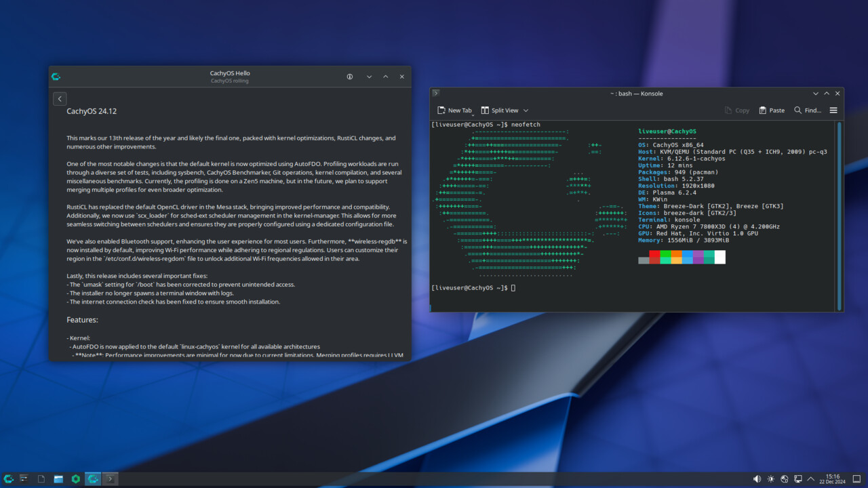Click the 'Memory: 1556MiB / 3893MiB' line

pos(684,240)
